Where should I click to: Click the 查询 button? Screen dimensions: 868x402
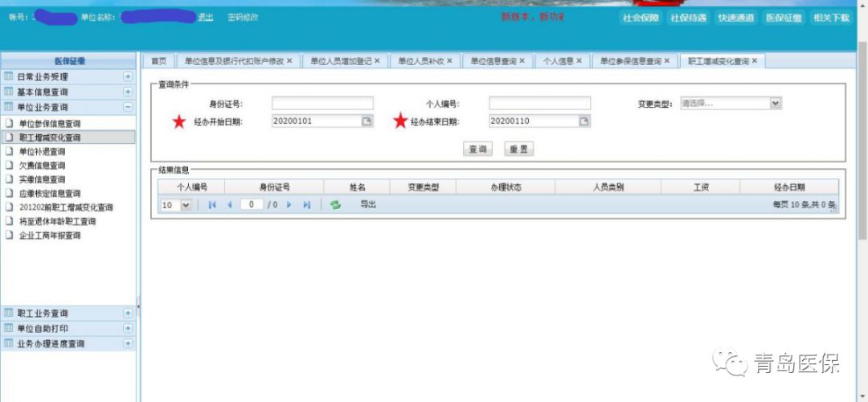[478, 149]
